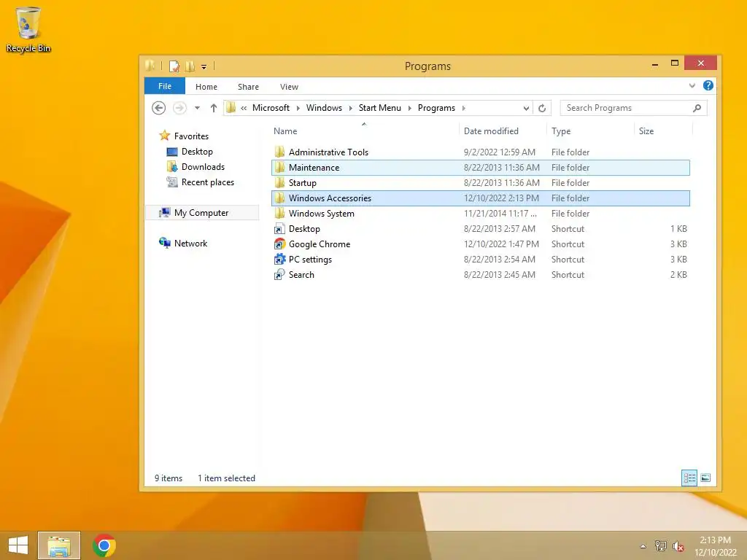Click the 2 KB size cell
The height and width of the screenshot is (560, 747).
point(678,275)
